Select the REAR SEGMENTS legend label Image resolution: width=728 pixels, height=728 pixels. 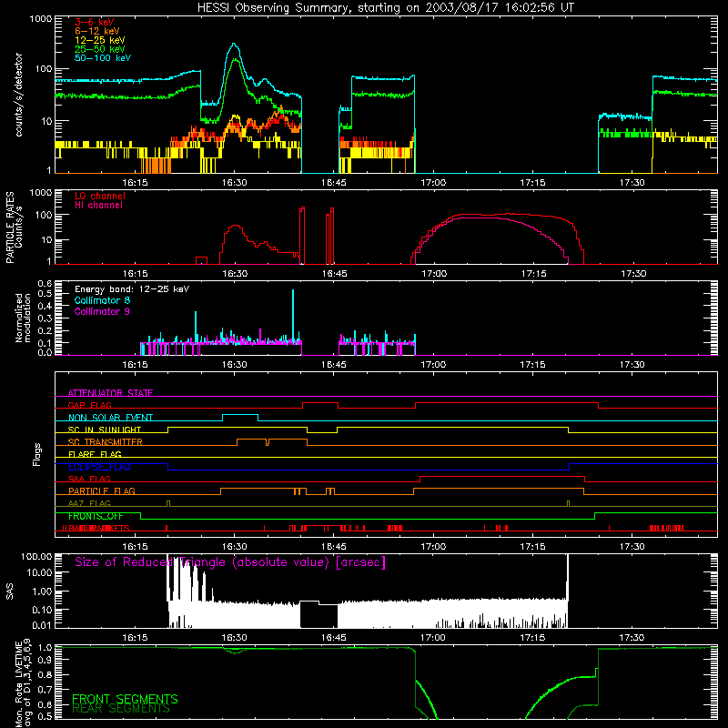tap(121, 709)
